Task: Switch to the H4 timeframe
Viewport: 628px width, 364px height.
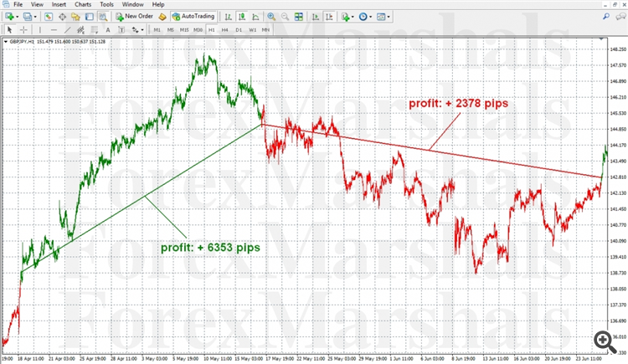Action: tap(224, 30)
